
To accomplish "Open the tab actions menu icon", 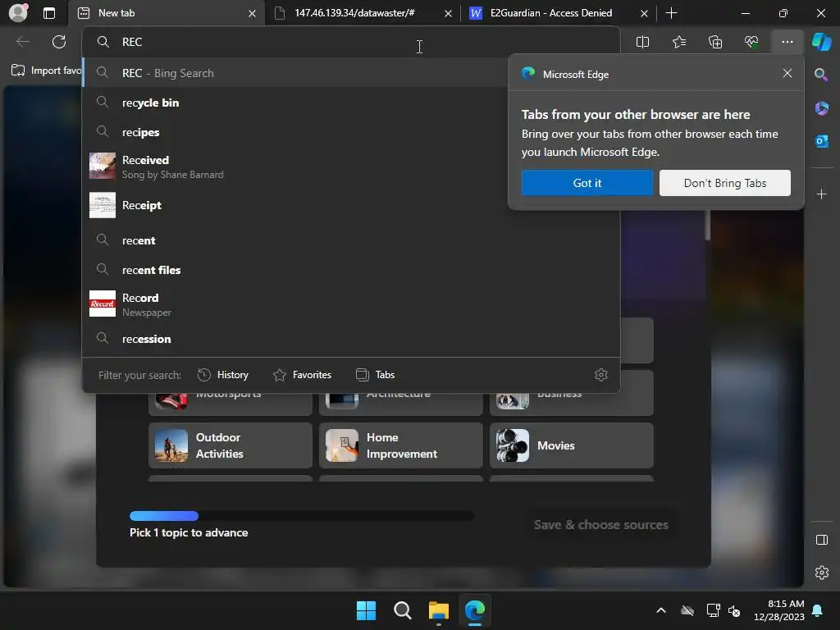I will pyautogui.click(x=48, y=13).
